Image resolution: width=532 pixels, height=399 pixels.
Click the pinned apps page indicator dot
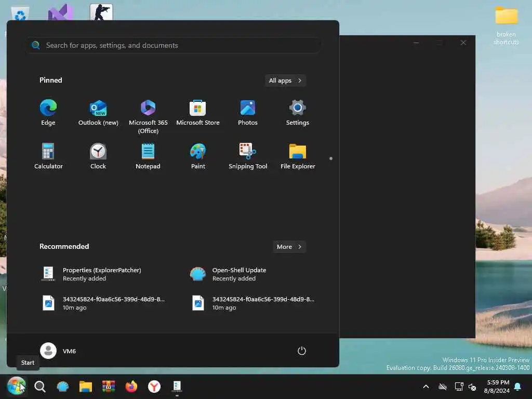pos(331,158)
